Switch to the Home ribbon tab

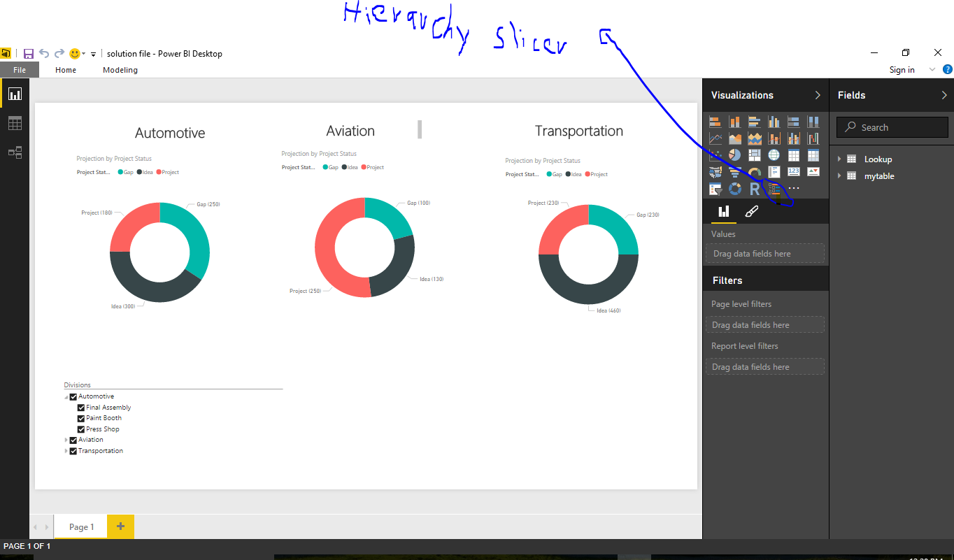click(x=66, y=70)
